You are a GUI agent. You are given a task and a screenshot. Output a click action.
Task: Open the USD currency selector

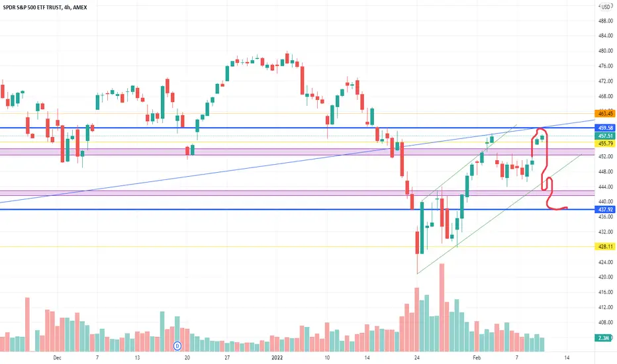pyautogui.click(x=604, y=7)
